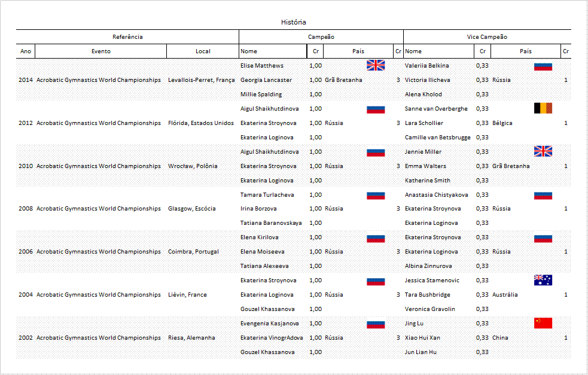
Task: Select the name Irina Borzova
Action: coord(258,209)
